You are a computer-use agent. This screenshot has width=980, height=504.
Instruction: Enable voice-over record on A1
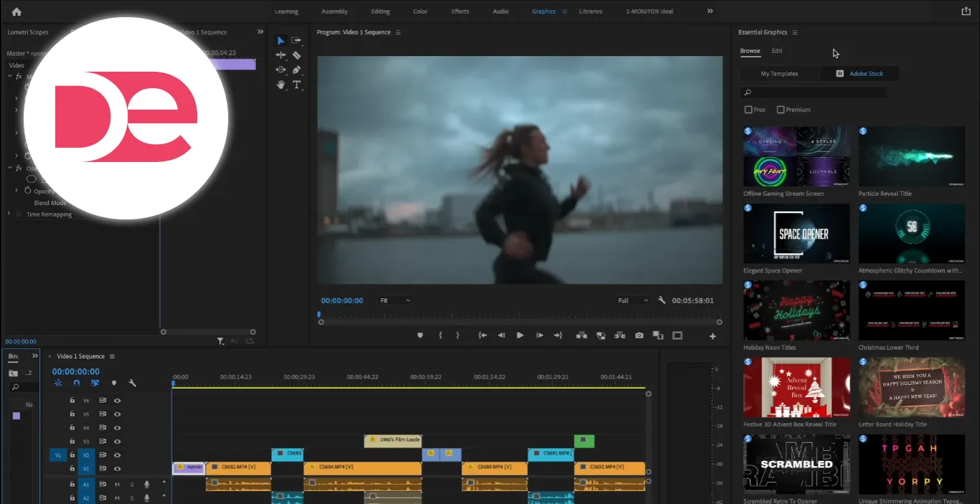[x=146, y=485]
